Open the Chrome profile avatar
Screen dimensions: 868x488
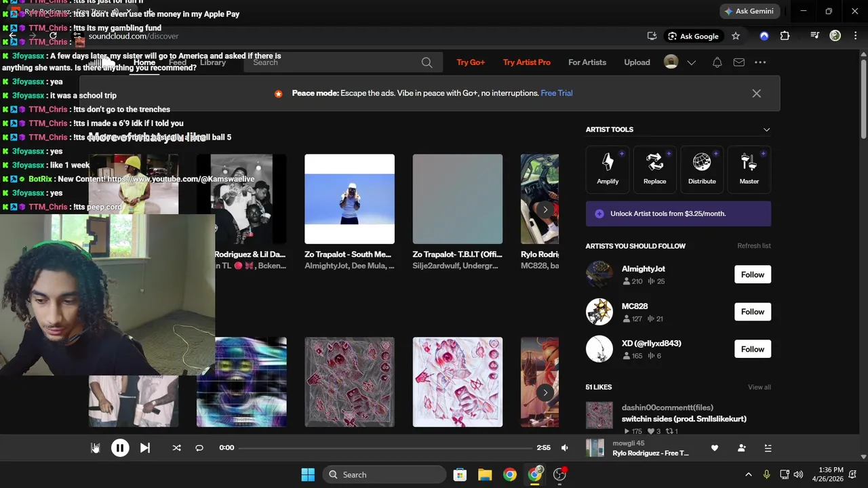[835, 36]
